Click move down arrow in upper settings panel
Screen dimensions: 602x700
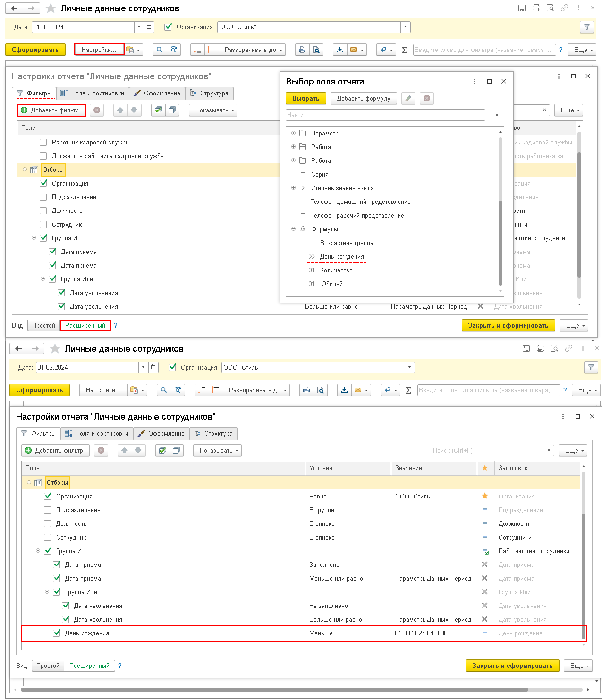click(x=134, y=110)
